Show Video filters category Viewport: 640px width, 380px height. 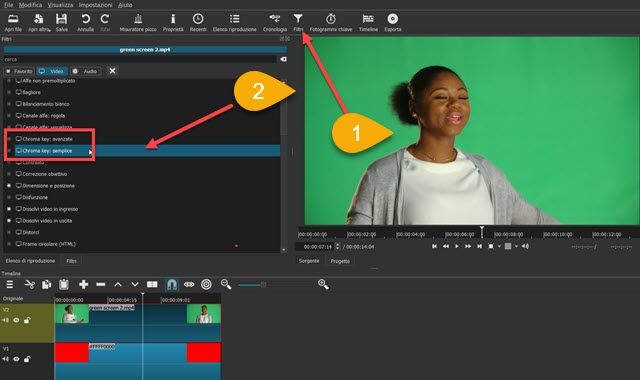[52, 71]
